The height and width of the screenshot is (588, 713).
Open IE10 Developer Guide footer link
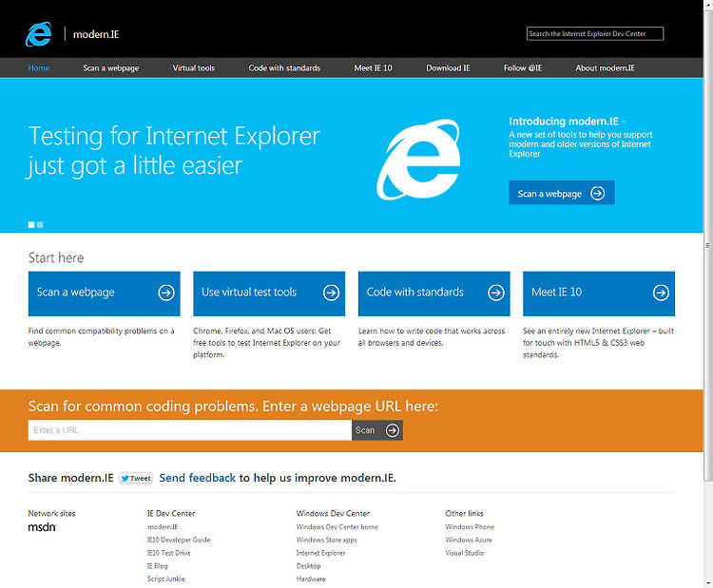179,540
